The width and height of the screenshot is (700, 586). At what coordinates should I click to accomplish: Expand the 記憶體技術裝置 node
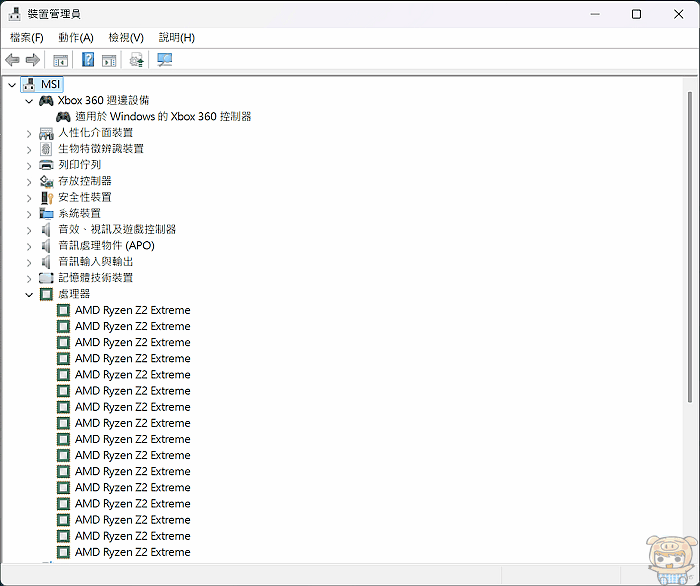(29, 278)
